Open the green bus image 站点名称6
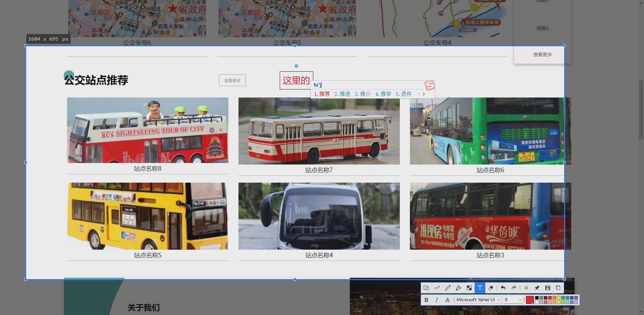The width and height of the screenshot is (644, 315). pyautogui.click(x=490, y=131)
